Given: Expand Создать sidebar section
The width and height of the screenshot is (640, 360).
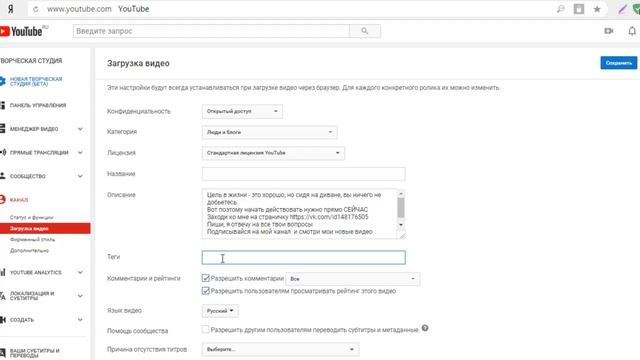Looking at the screenshot, I should point(80,320).
